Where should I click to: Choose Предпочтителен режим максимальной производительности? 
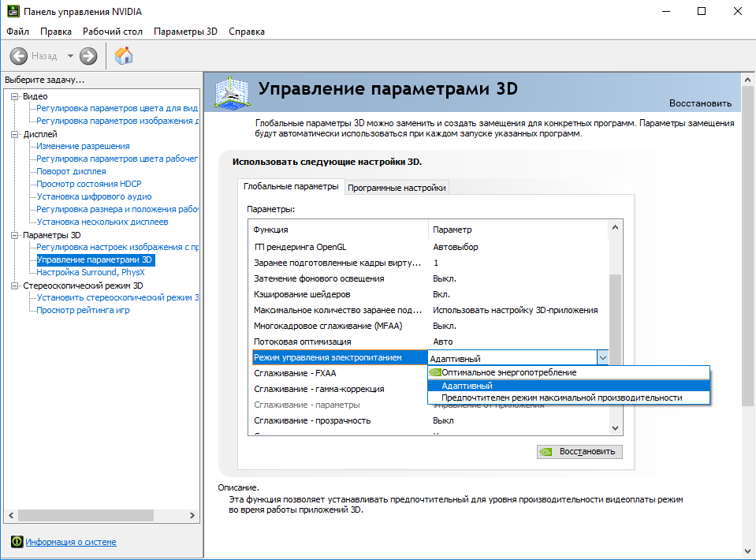(x=568, y=398)
